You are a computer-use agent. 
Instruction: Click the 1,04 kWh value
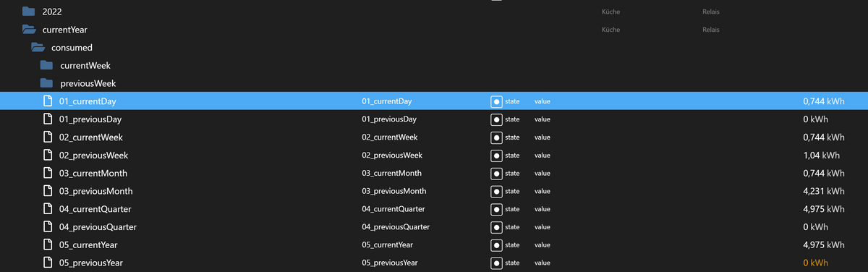821,155
